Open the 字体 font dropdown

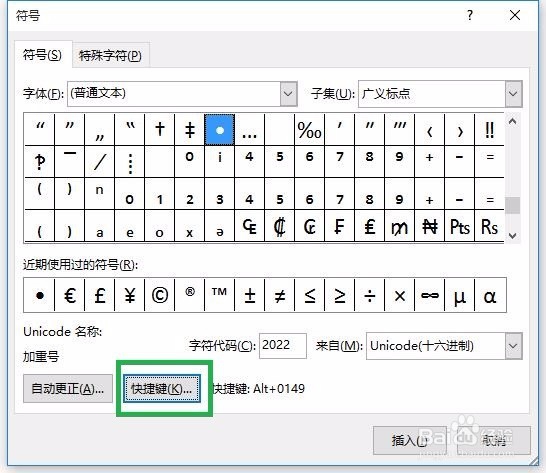(288, 94)
